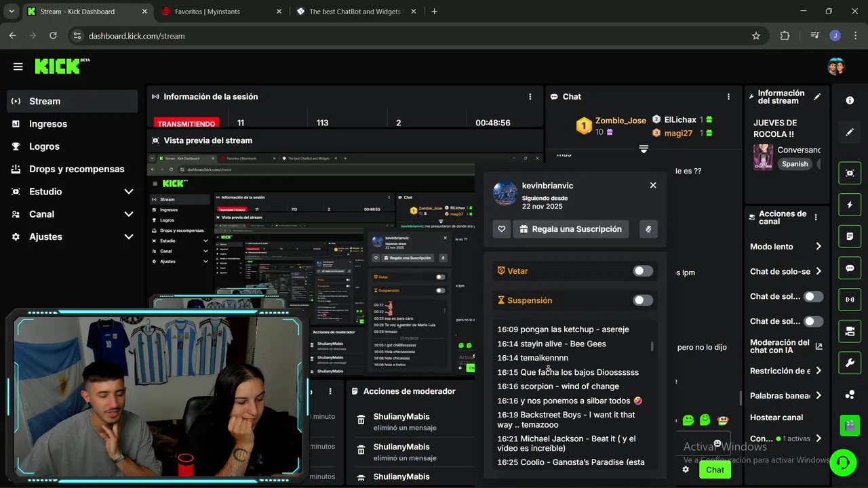
Task: Open the hamburger menu next to Kick logo
Action: click(18, 66)
